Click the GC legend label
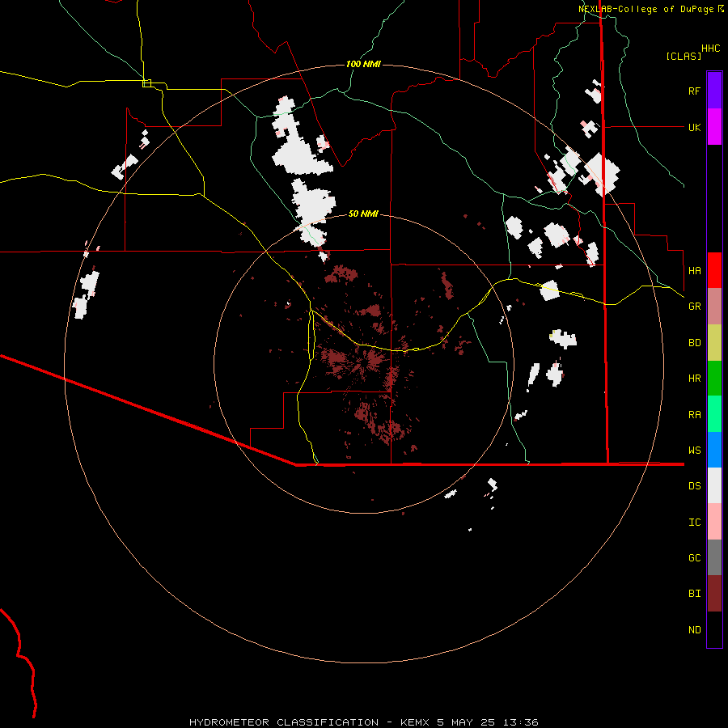This screenshot has height=728, width=728. click(x=694, y=558)
